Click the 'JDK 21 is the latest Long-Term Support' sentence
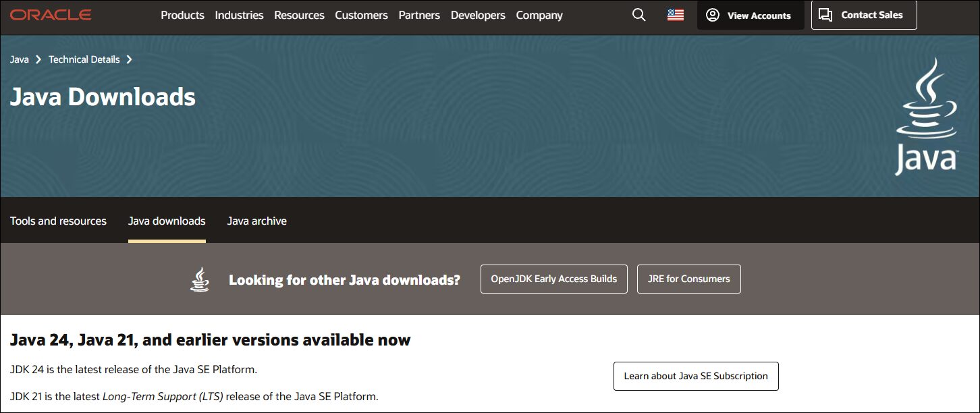 pyautogui.click(x=194, y=396)
